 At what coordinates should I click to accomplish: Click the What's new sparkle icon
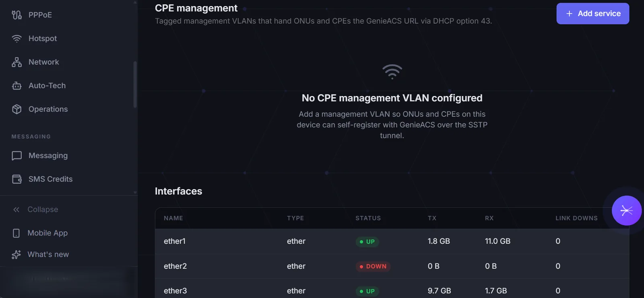(x=16, y=255)
